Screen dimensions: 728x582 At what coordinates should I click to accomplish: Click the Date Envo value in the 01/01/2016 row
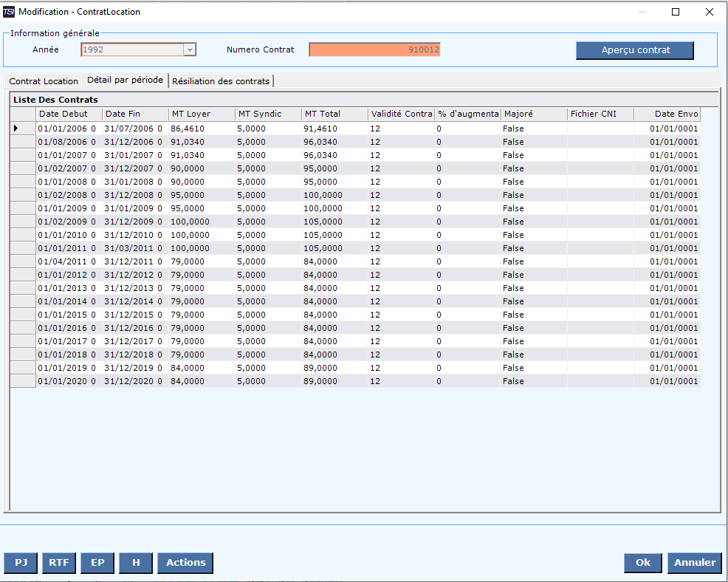pyautogui.click(x=667, y=328)
